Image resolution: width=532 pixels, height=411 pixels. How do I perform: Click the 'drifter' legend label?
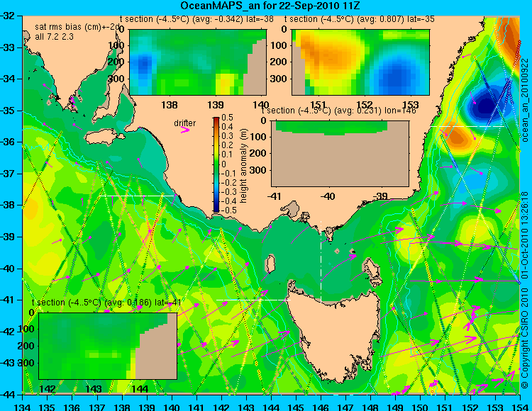pos(185,123)
